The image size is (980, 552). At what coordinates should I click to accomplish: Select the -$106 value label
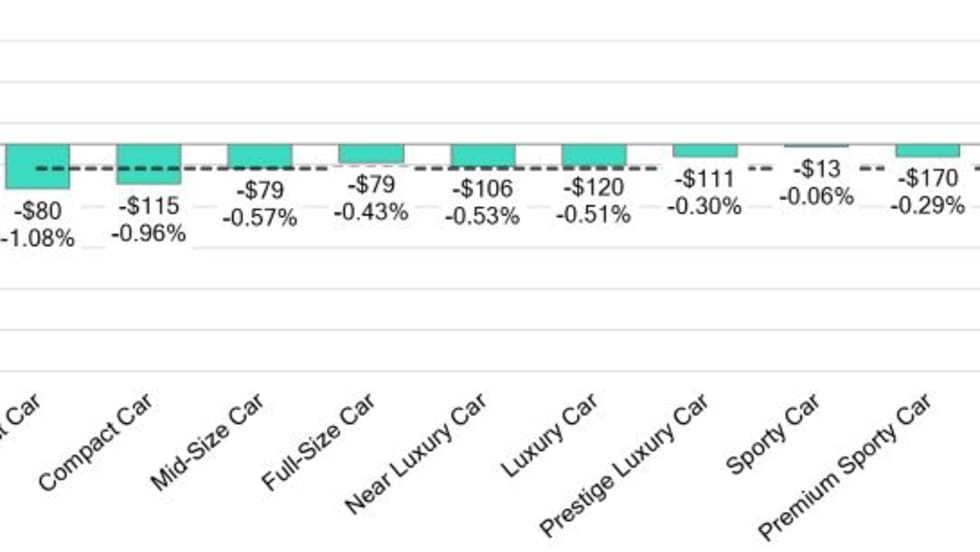coord(483,189)
